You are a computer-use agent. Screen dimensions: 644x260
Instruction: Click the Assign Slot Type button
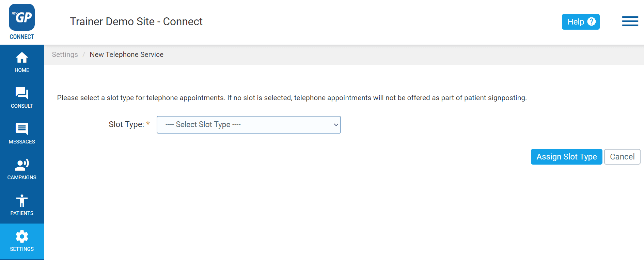567,157
